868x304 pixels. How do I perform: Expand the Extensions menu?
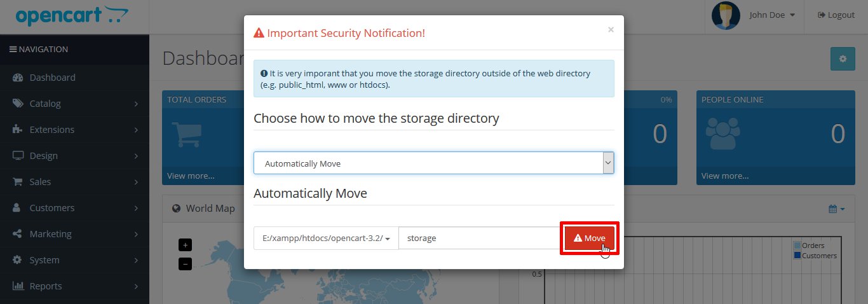pos(74,130)
